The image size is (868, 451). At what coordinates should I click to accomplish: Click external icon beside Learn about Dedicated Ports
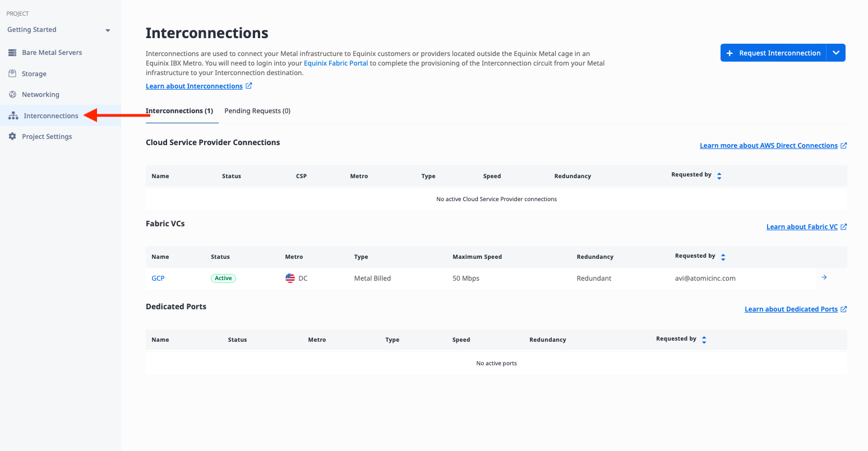[844, 309]
